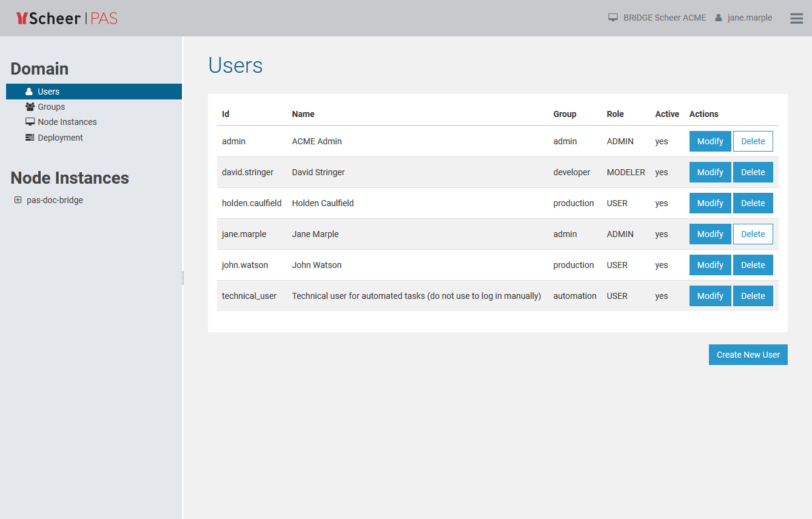Delete the john.watson user
The width and height of the screenshot is (812, 519).
pyautogui.click(x=753, y=265)
